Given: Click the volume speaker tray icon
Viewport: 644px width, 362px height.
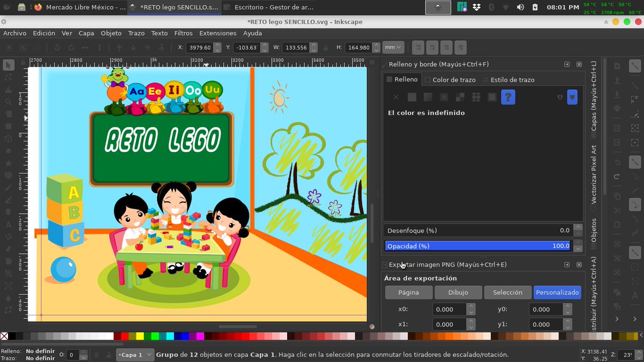Looking at the screenshot, I should point(520,7).
